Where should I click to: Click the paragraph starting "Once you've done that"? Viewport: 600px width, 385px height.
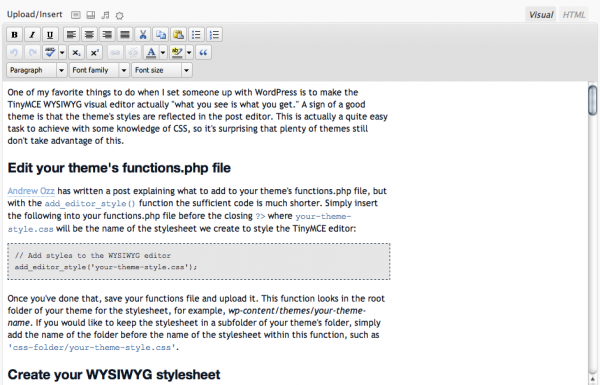(x=196, y=323)
